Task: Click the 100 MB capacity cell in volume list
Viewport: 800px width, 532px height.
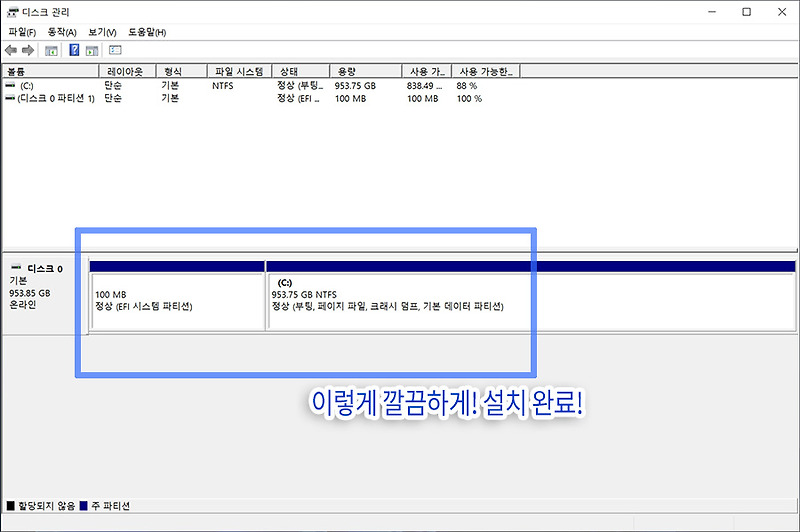Action: point(351,98)
